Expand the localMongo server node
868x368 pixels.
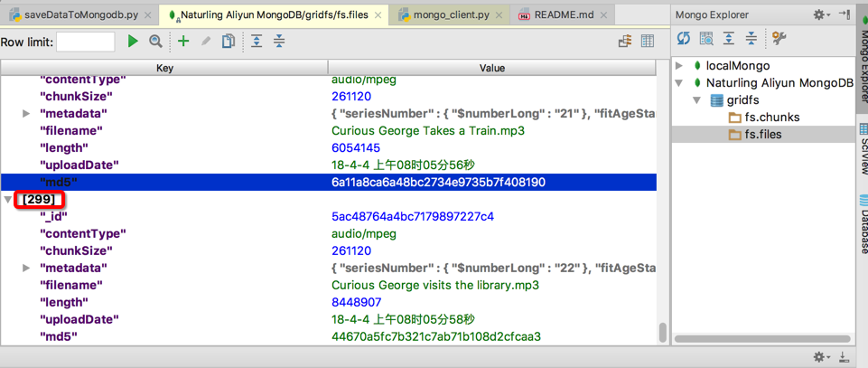[680, 66]
